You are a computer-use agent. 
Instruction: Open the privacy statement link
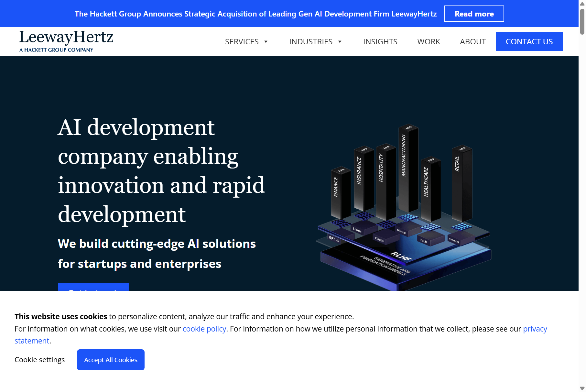(535, 329)
